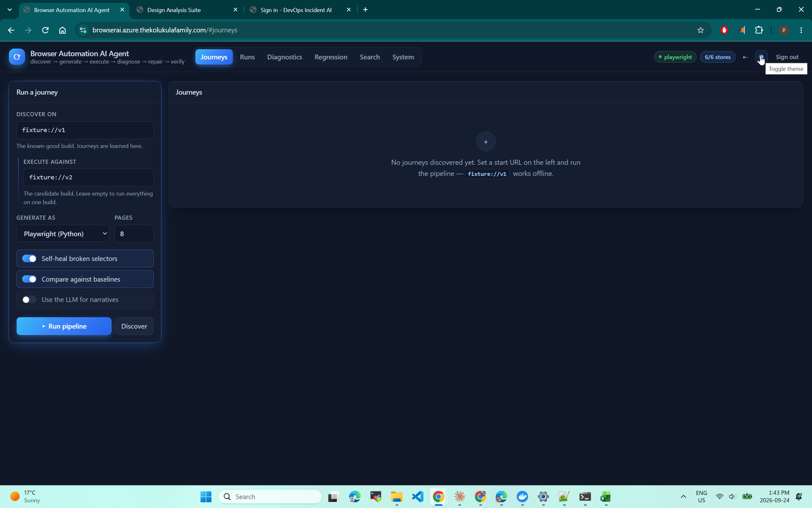Click the Browser Automation AI Agent logo icon
Screen dimensions: 812x508
click(x=17, y=57)
